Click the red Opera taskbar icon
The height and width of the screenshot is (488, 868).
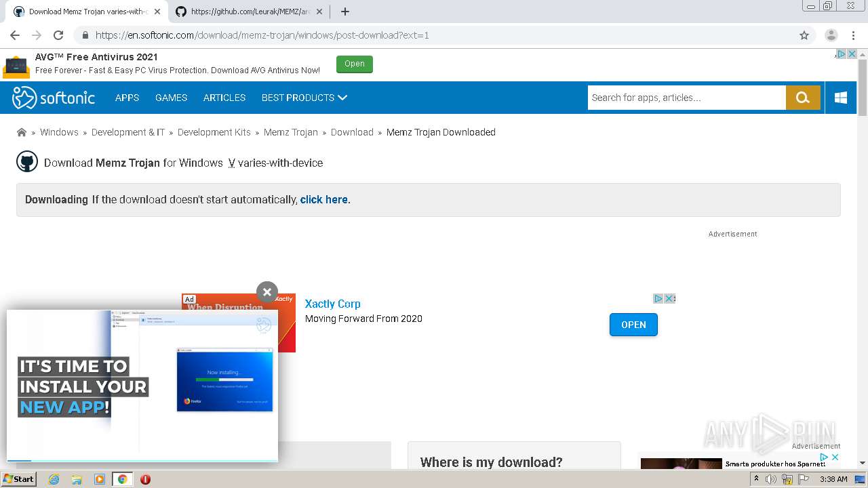[145, 479]
